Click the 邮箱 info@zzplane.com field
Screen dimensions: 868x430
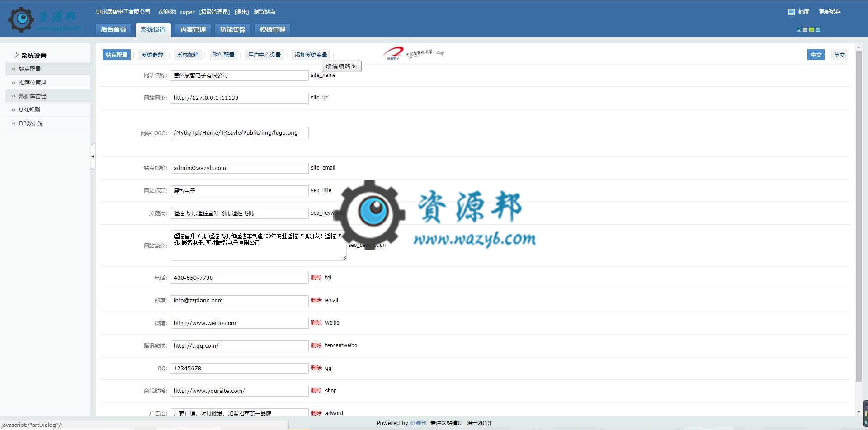(x=240, y=301)
